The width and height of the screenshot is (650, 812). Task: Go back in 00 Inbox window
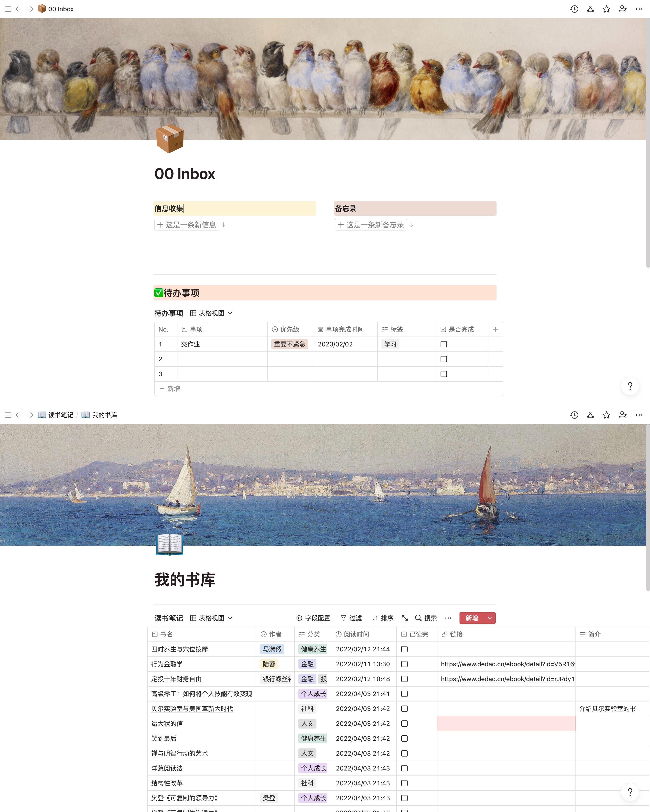point(19,9)
